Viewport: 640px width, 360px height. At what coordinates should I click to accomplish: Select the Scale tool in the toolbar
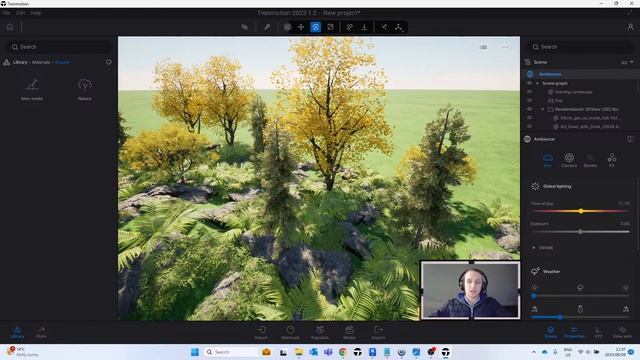331,27
